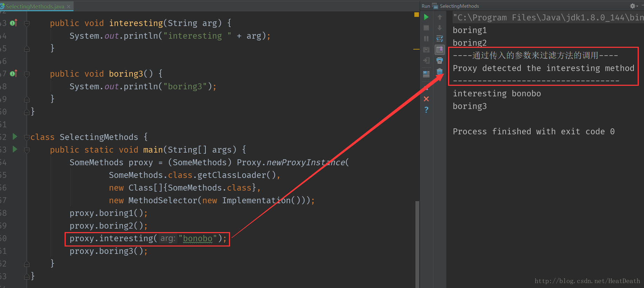
Task: Dump threads with the camera icon
Action: pos(426,50)
